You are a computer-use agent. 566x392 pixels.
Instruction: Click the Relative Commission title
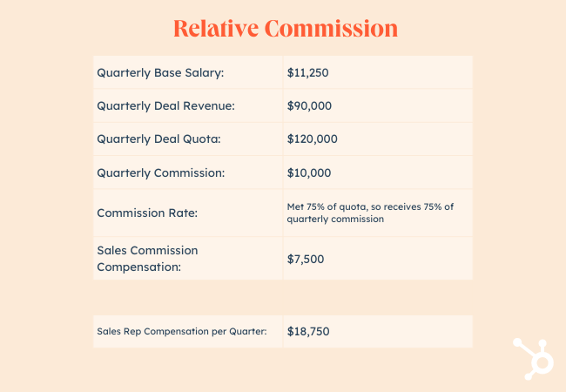click(x=286, y=29)
